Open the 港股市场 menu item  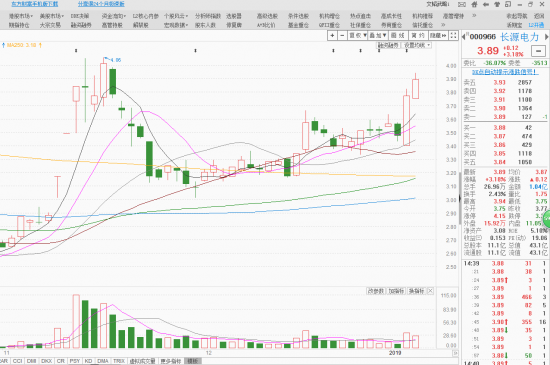20,16
